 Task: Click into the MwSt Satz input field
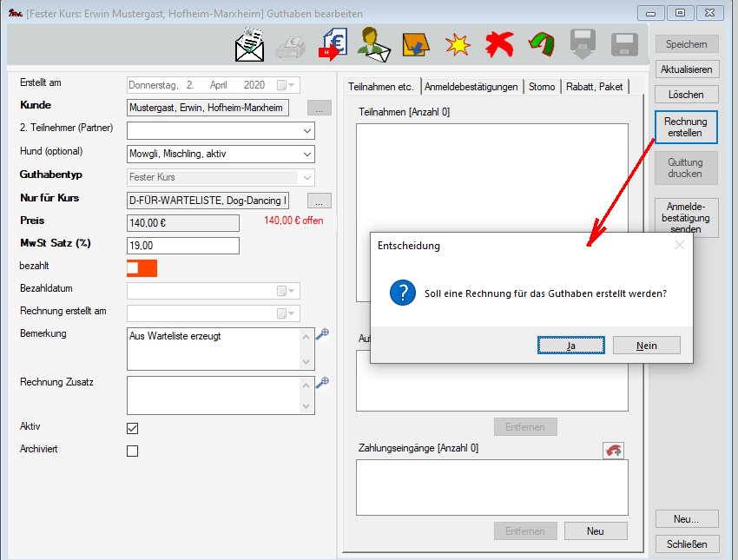coord(182,246)
